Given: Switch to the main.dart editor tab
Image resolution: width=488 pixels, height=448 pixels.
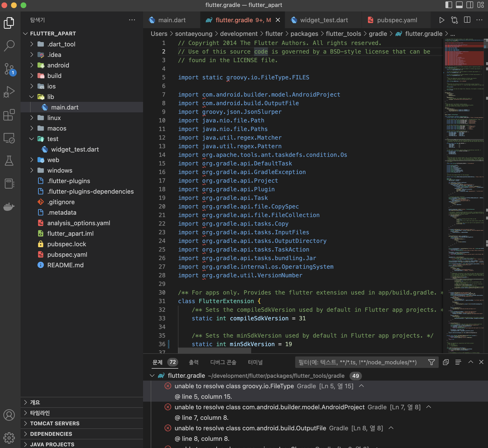Looking at the screenshot, I should [x=172, y=20].
